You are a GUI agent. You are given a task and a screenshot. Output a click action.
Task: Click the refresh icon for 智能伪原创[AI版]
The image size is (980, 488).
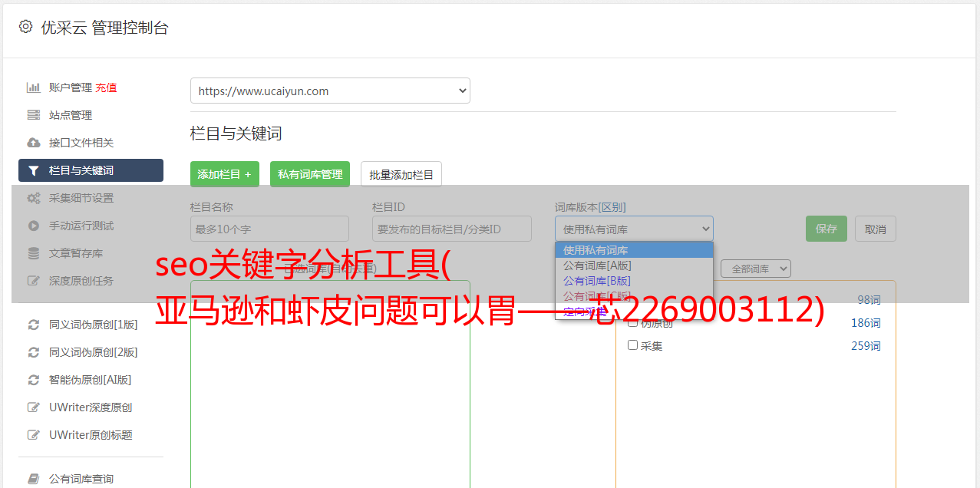33,380
